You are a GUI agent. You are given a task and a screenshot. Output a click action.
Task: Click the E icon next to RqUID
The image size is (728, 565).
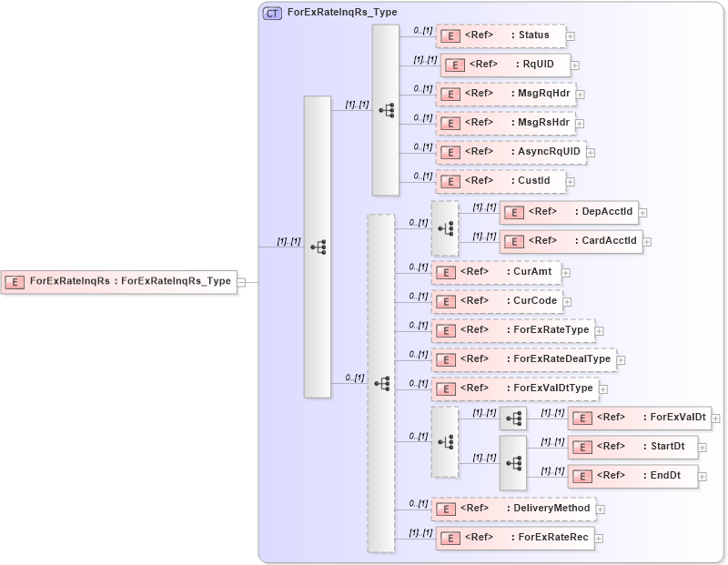[x=453, y=65]
